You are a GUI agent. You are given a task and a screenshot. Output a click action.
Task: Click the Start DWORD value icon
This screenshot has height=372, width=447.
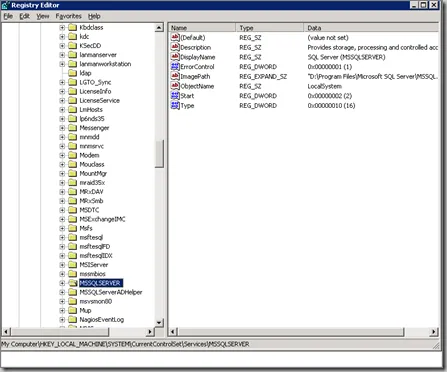tap(175, 96)
